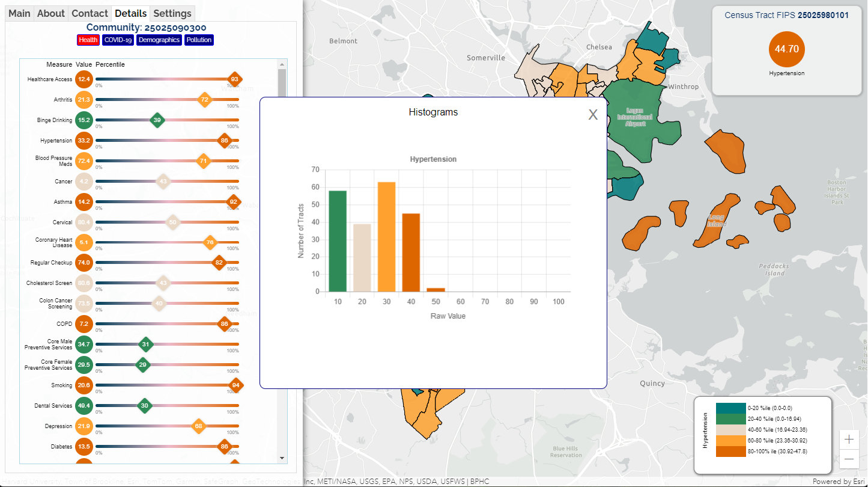Click the Binge Drinking value circle 15.2
This screenshot has height=487, width=868.
[x=84, y=120]
